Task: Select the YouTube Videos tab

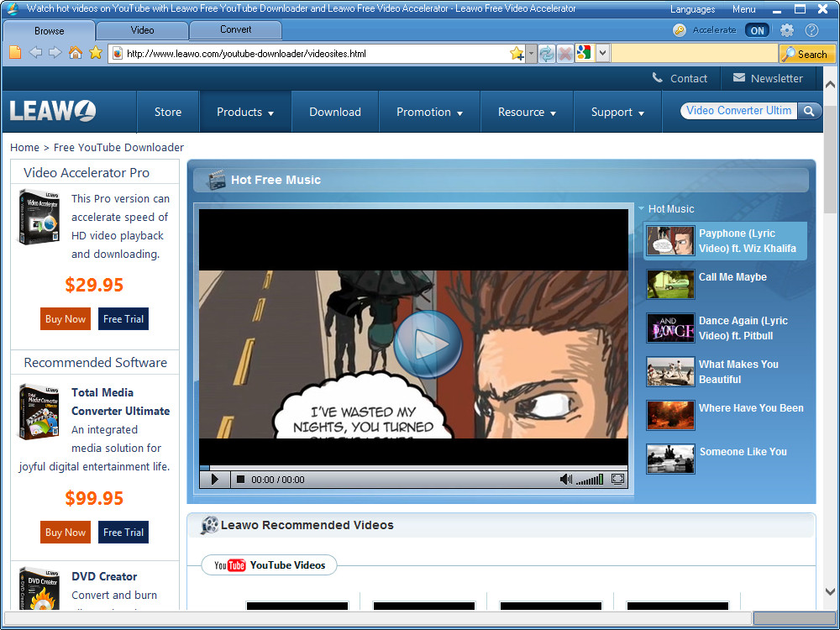Action: 270,565
